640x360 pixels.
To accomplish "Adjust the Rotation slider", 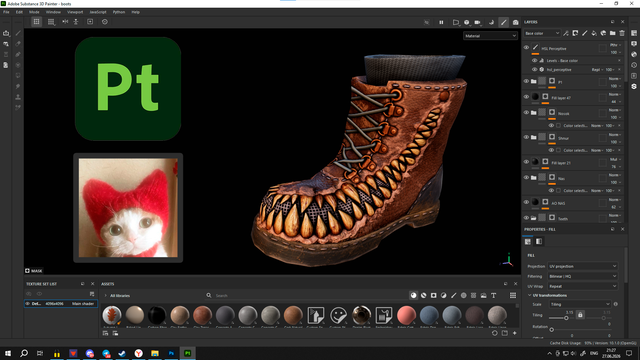I will coord(552,329).
